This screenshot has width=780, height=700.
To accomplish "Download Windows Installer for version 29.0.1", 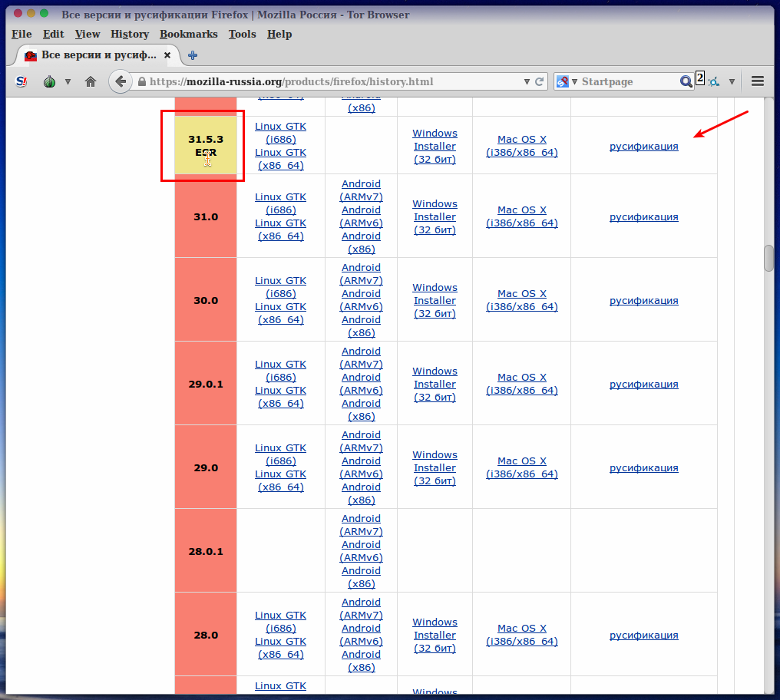I will point(435,384).
